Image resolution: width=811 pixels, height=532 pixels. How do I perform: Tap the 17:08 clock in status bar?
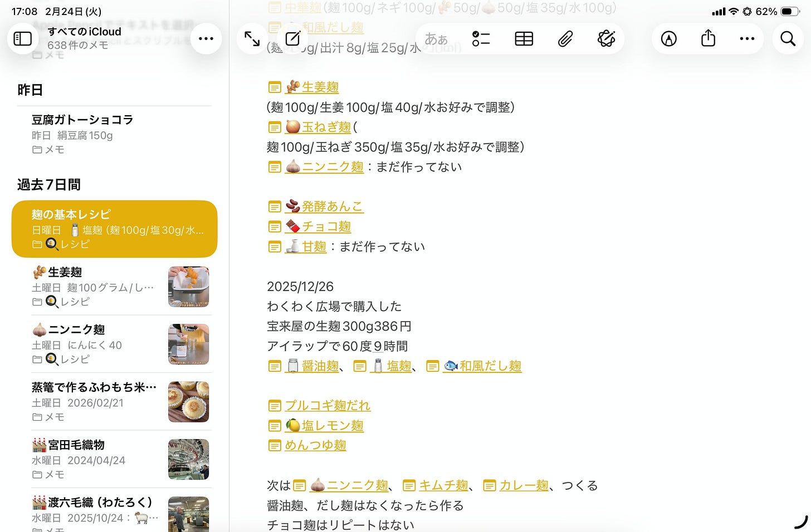click(25, 12)
